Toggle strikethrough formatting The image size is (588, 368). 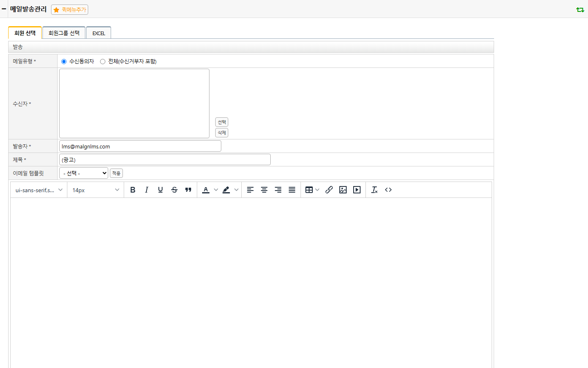click(174, 190)
